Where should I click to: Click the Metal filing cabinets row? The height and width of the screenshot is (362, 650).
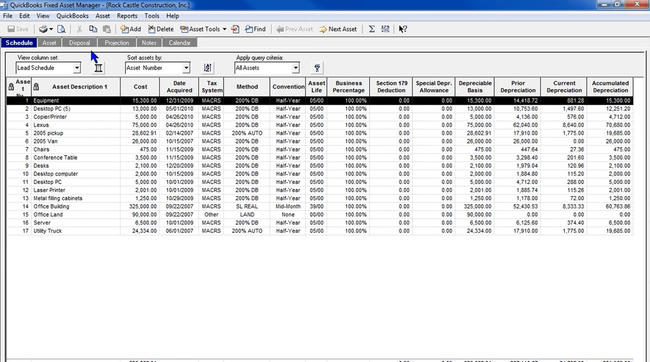(x=320, y=198)
